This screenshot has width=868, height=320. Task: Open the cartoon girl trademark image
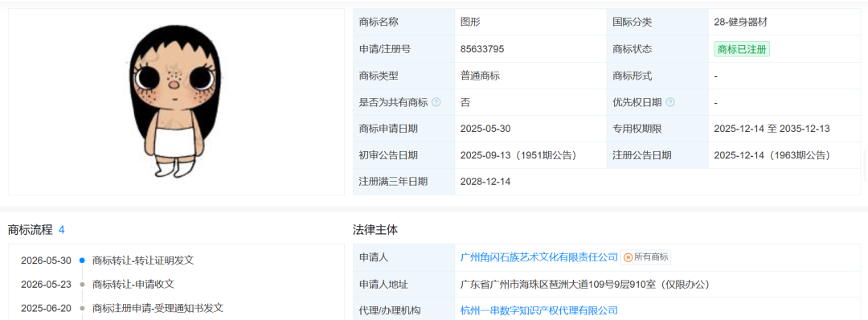(x=176, y=102)
